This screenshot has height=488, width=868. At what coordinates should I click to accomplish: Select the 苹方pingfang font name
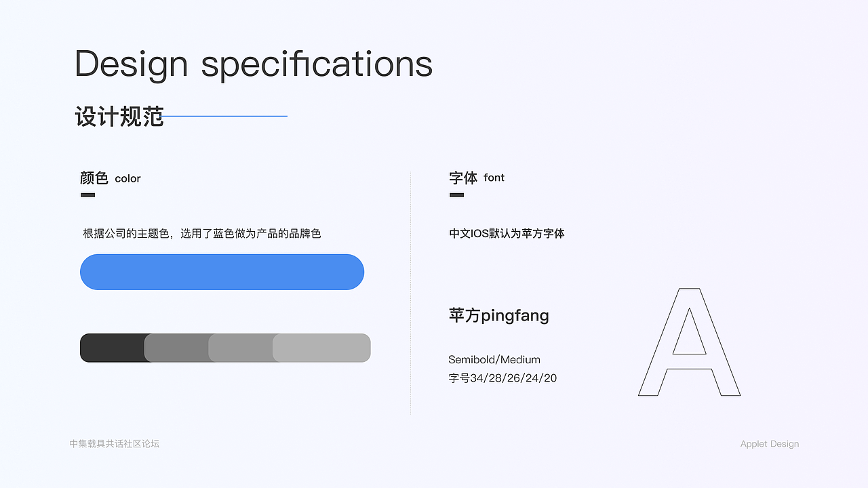point(498,315)
